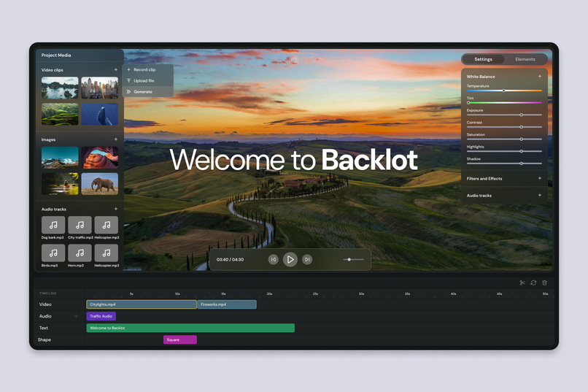588x392 pixels.
Task: Adjust the Saturation slider
Action: [x=504, y=139]
